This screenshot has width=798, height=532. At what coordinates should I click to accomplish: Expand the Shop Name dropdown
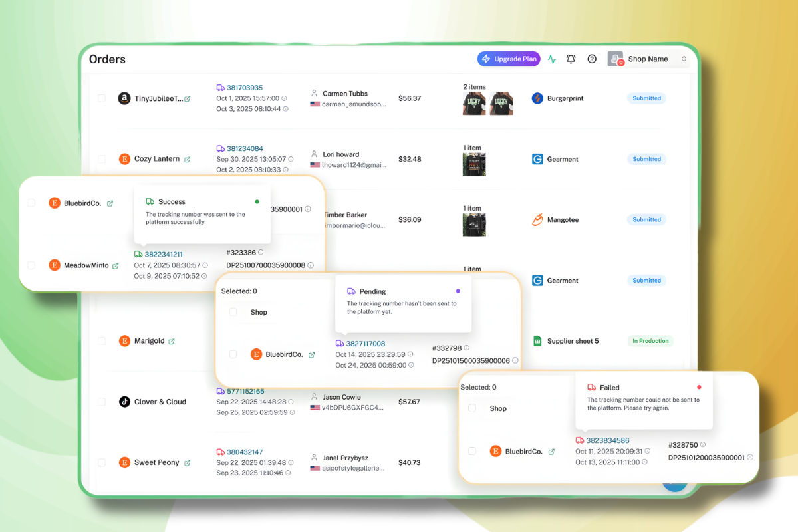[x=648, y=59]
